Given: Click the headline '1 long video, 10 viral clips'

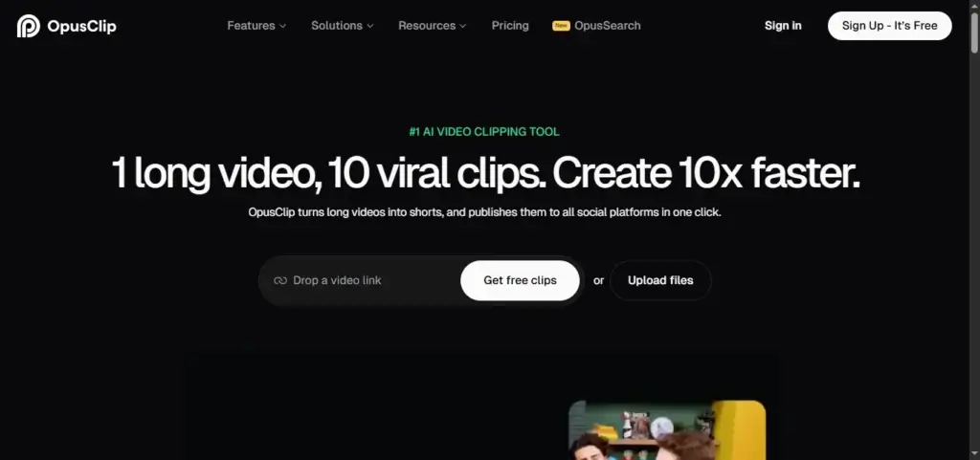Looking at the screenshot, I should tap(330, 173).
